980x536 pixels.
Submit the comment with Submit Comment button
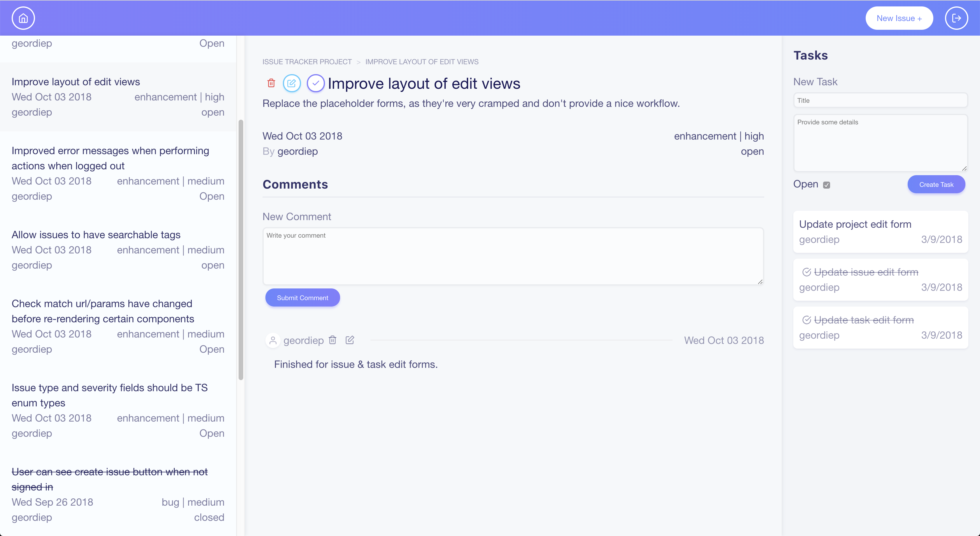pos(302,298)
